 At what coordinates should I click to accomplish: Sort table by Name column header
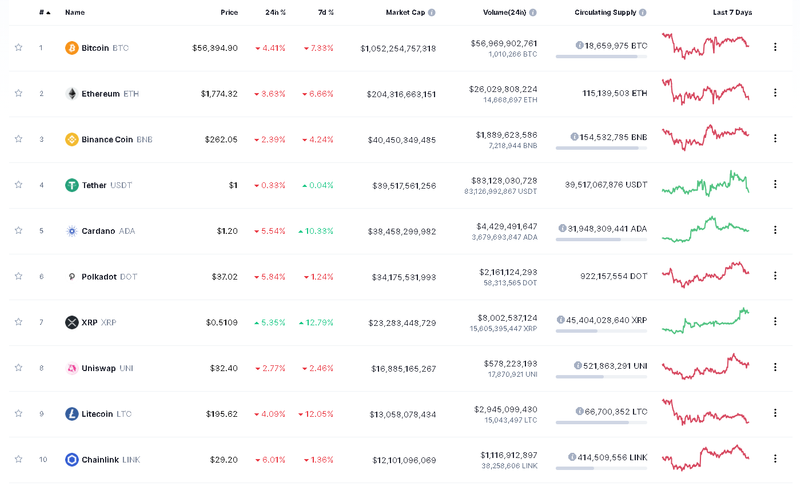coord(75,12)
